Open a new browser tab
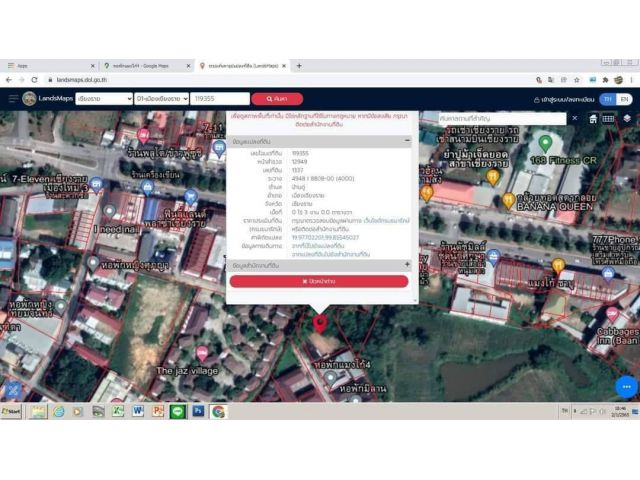The image size is (640, 480). coord(299,66)
